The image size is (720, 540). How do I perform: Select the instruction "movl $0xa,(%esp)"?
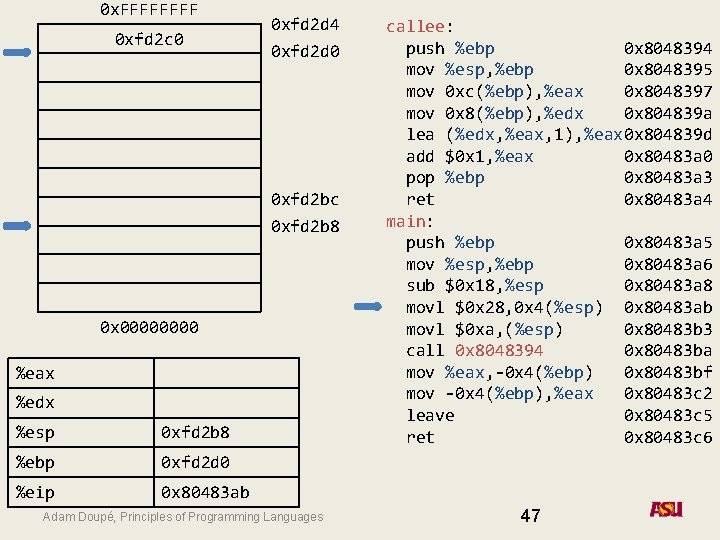coord(484,329)
